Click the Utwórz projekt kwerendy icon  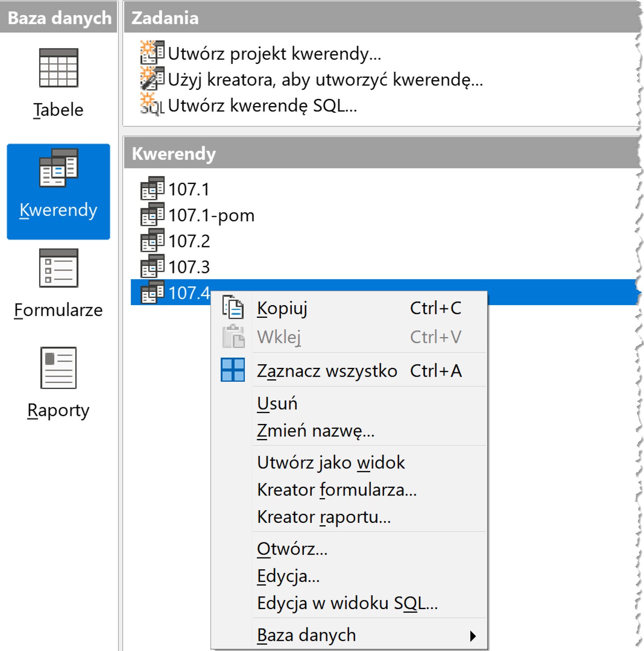click(x=152, y=52)
